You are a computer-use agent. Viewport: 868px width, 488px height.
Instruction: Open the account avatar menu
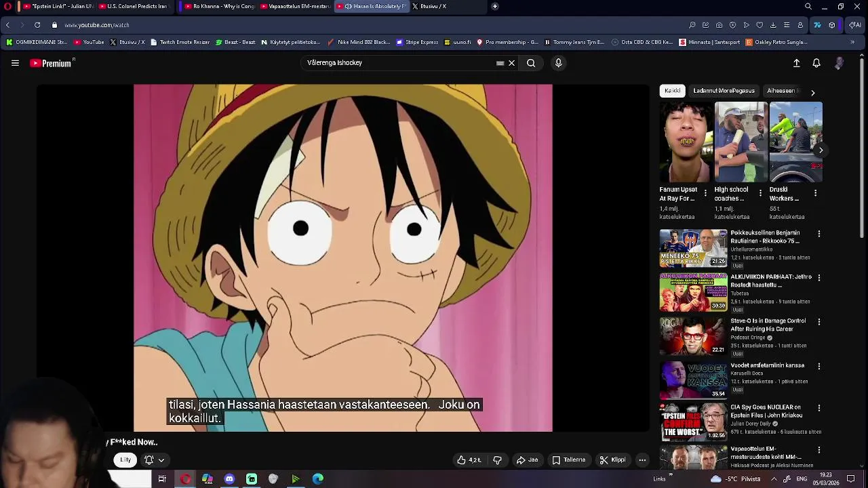coord(840,63)
